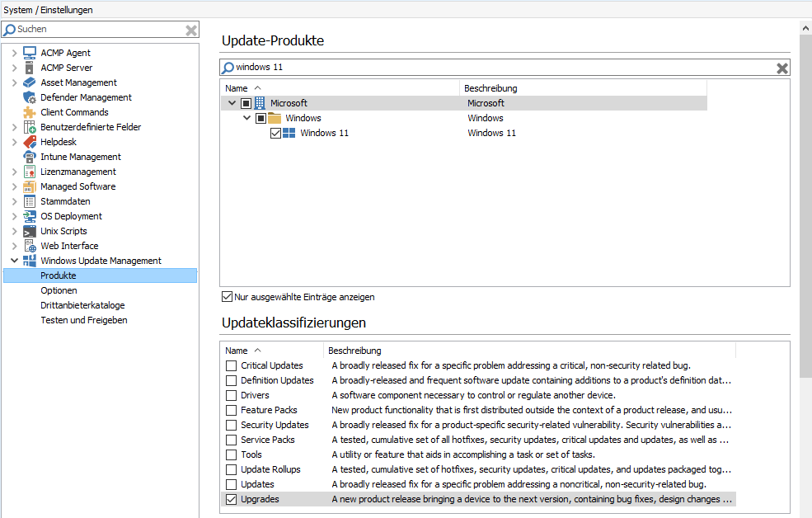Switch to the Optionen page
The width and height of the screenshot is (812, 518).
click(x=59, y=290)
